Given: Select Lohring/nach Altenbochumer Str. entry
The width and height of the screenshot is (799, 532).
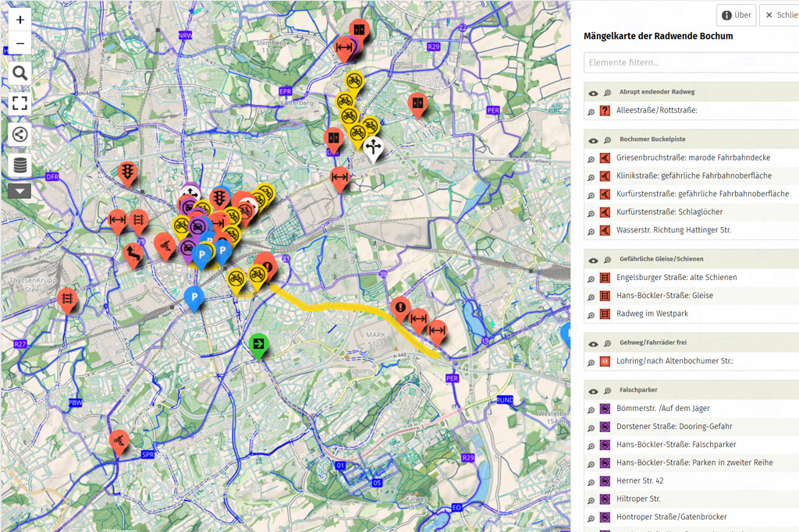Looking at the screenshot, I should [x=675, y=361].
